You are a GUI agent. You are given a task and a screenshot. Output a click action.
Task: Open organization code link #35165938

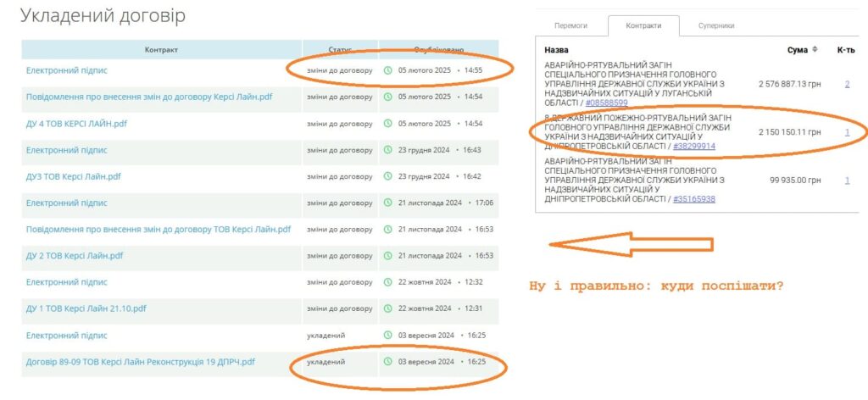pyautogui.click(x=694, y=199)
